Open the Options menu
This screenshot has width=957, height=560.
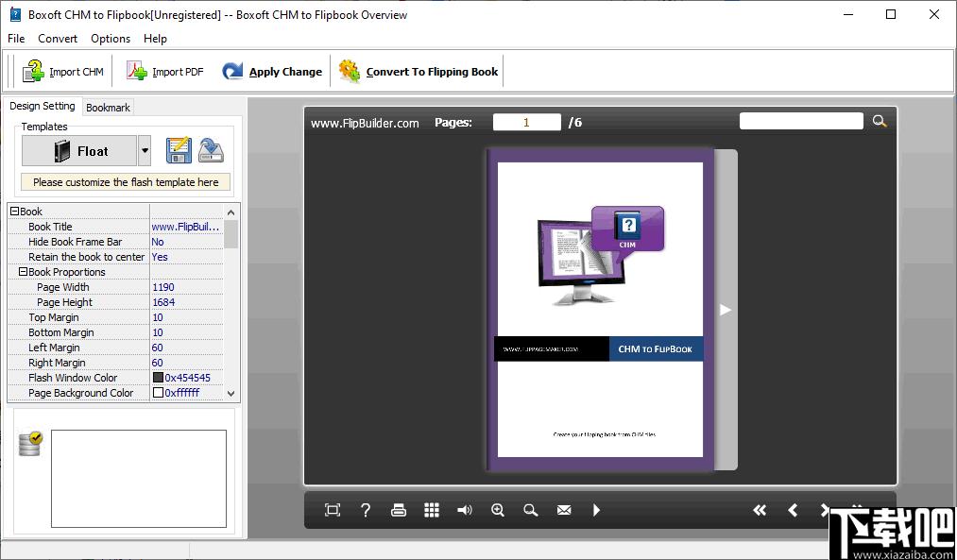click(x=111, y=39)
